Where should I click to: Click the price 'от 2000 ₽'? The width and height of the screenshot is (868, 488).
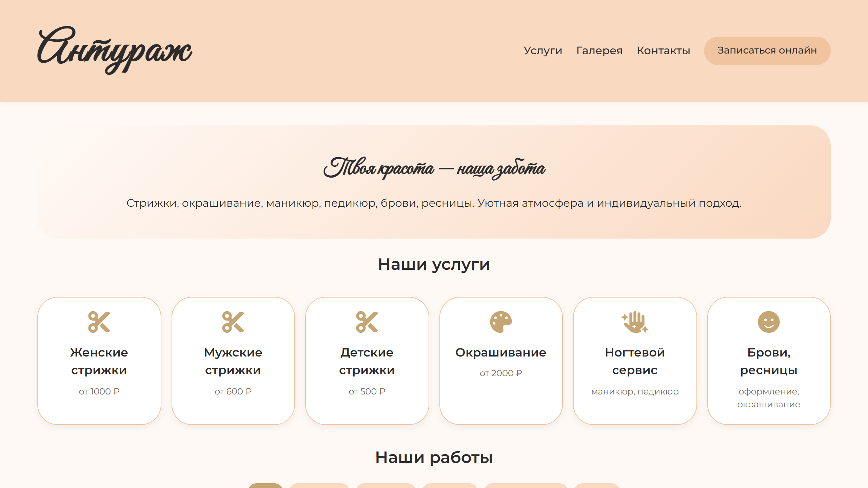pos(501,373)
